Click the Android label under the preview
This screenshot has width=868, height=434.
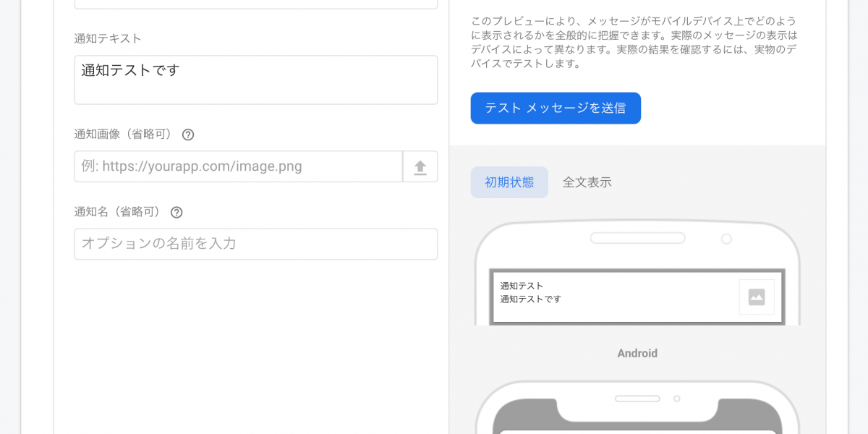(637, 354)
